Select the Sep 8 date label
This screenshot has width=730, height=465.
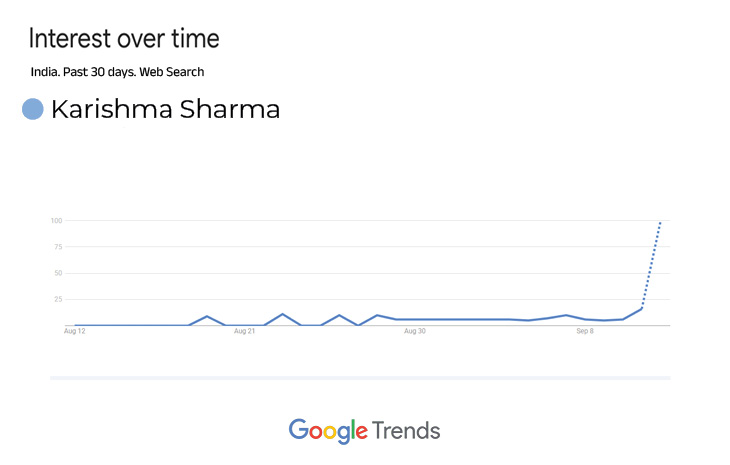pyautogui.click(x=585, y=332)
